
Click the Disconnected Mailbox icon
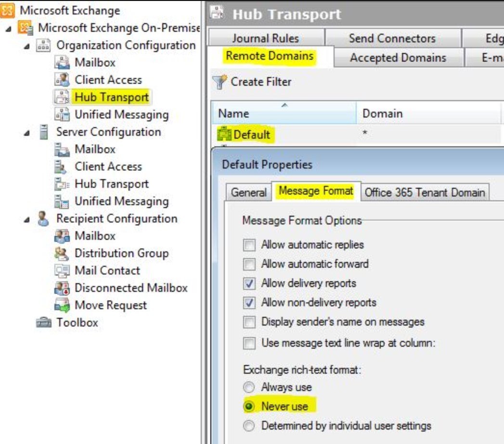point(62,288)
